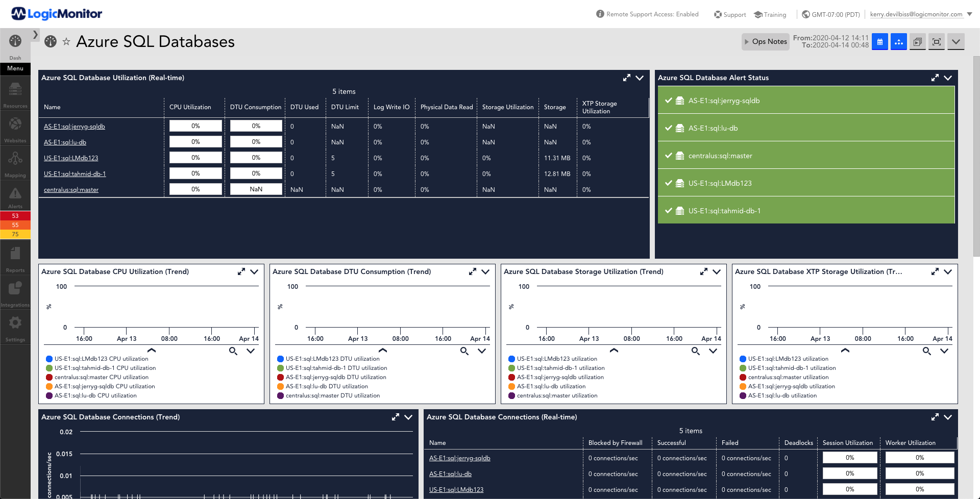980x499 pixels.
Task: Open the user account dropdown menu
Action: (920, 14)
